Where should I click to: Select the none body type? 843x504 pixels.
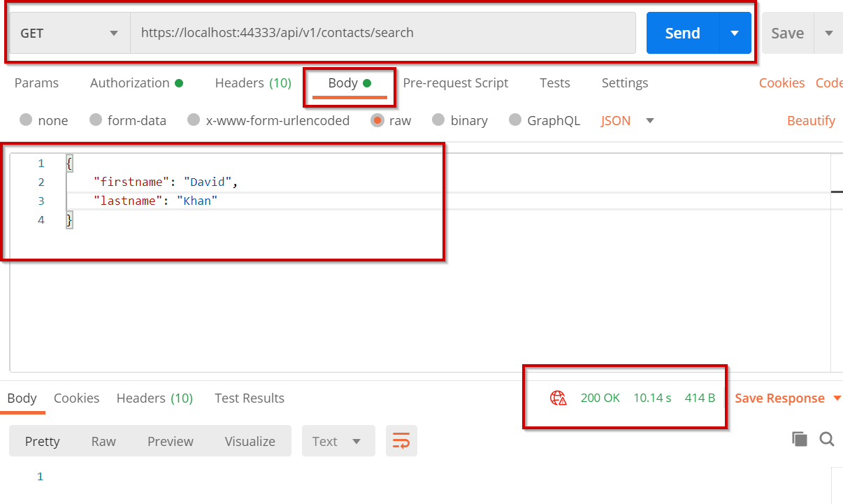44,120
